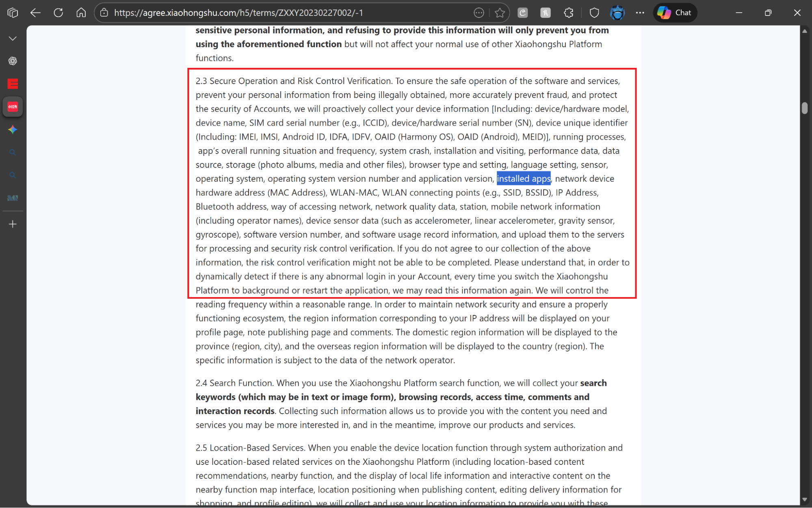
Task: Open the workspaces menu at top left
Action: pyautogui.click(x=12, y=13)
